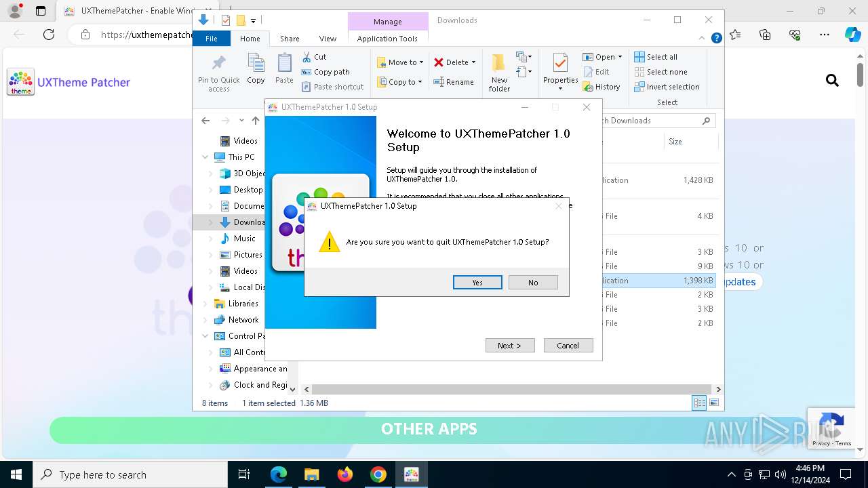Click the taskbar search box
The height and width of the screenshot is (488, 868).
point(130,474)
